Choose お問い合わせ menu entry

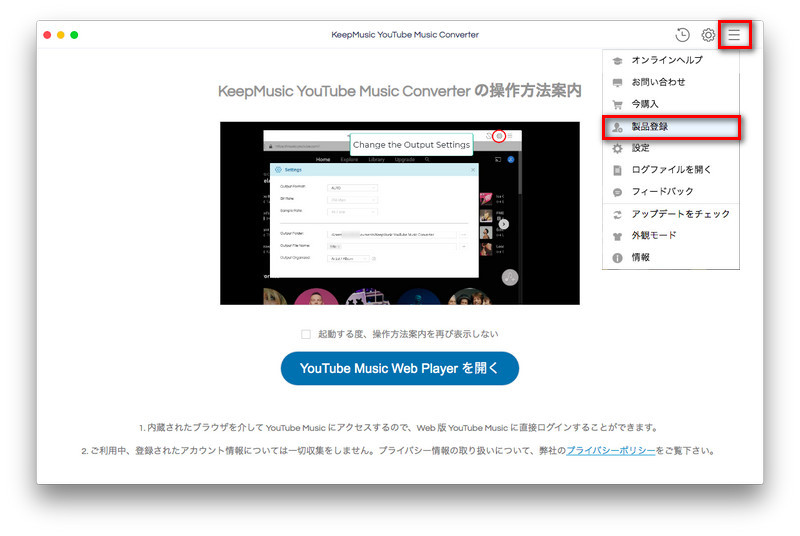pos(671,82)
